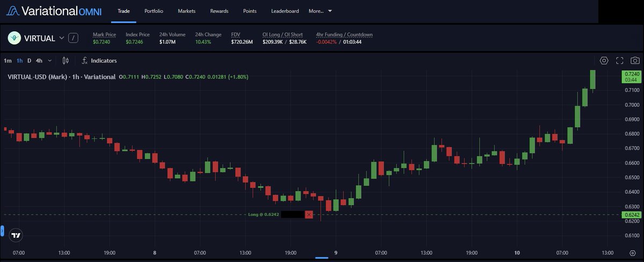The image size is (644, 262).
Task: Expand the VIRTUAL market selector chevron
Action: click(61, 38)
